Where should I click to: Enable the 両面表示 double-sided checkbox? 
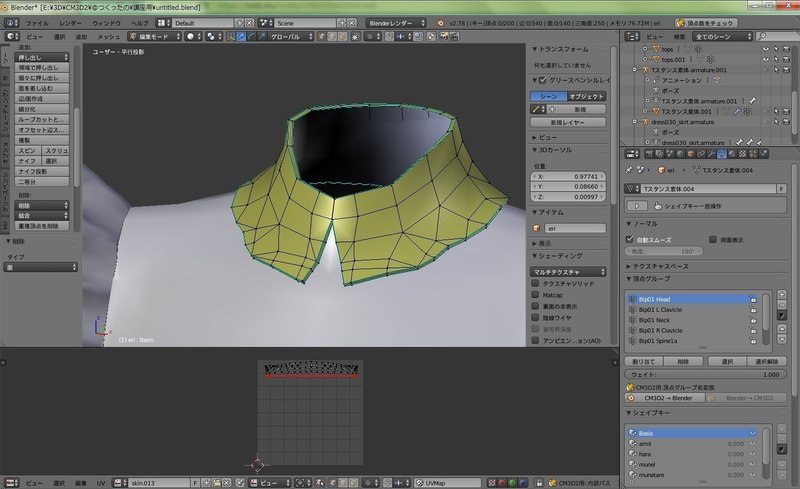(711, 240)
